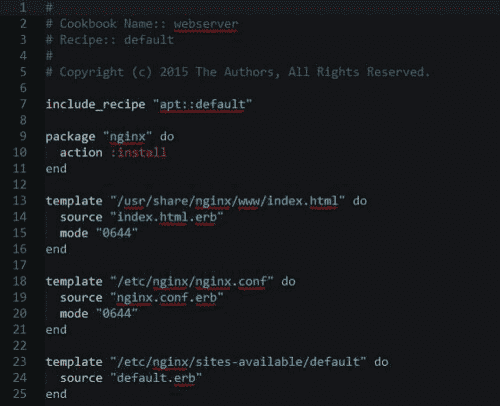Click the ':install' symbol on line 10
Viewport: 500px width, 406px height.
pos(138,153)
